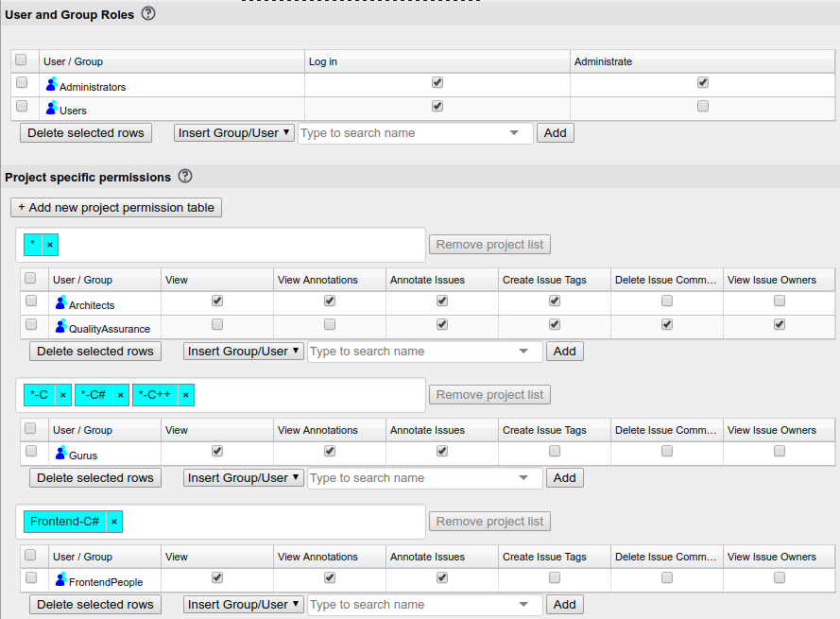The image size is (840, 619).
Task: Uncheck Log in for Administrators
Action: [x=437, y=82]
